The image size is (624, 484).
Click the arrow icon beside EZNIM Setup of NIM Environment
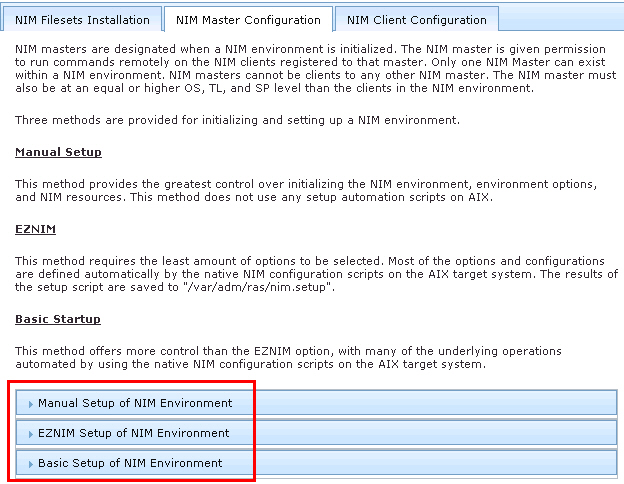tap(31, 433)
